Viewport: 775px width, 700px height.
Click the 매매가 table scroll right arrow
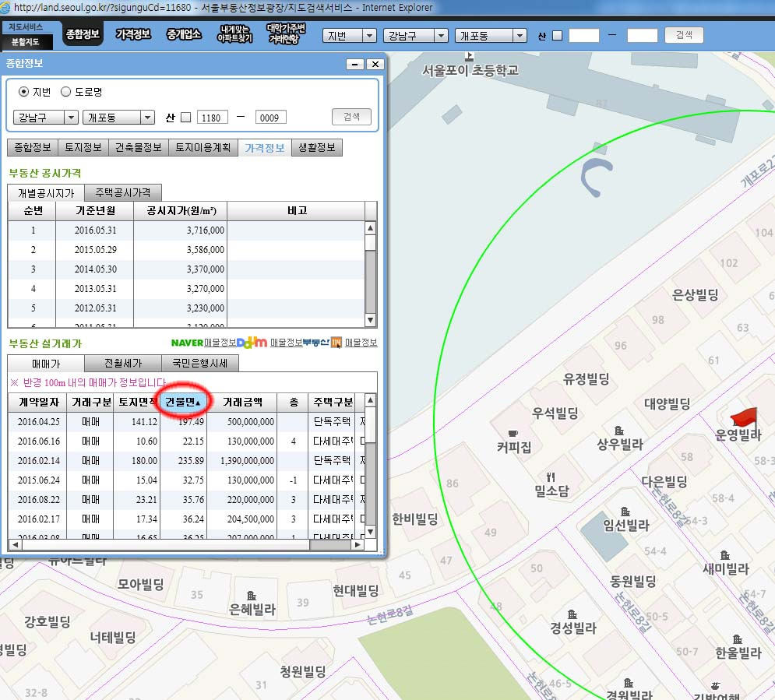coord(358,544)
